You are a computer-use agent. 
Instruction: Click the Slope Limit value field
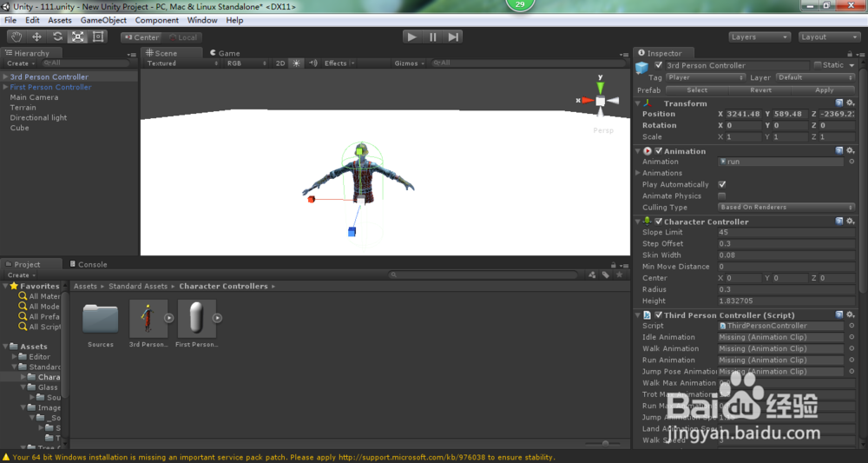point(786,232)
